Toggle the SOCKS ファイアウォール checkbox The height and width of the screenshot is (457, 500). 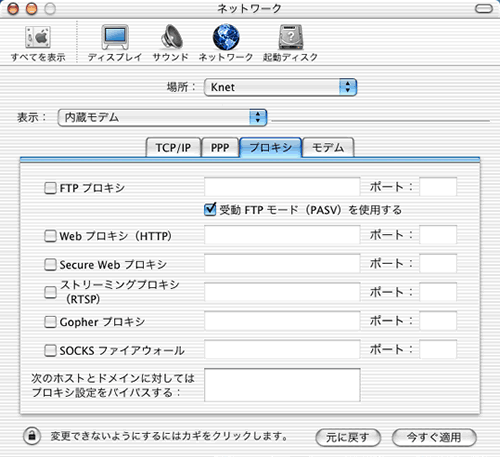tap(50, 351)
